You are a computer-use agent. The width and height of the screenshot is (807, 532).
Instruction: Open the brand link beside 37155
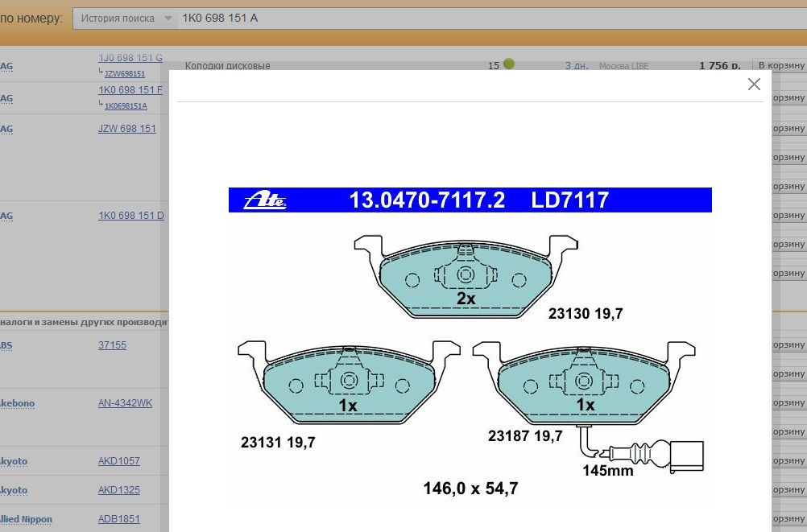pyautogui.click(x=6, y=345)
